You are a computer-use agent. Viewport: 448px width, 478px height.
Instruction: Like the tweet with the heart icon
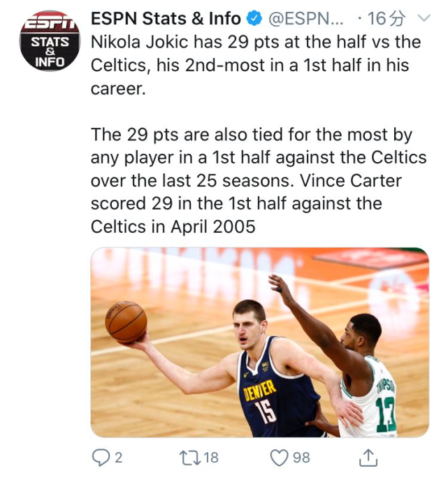[x=280, y=457]
